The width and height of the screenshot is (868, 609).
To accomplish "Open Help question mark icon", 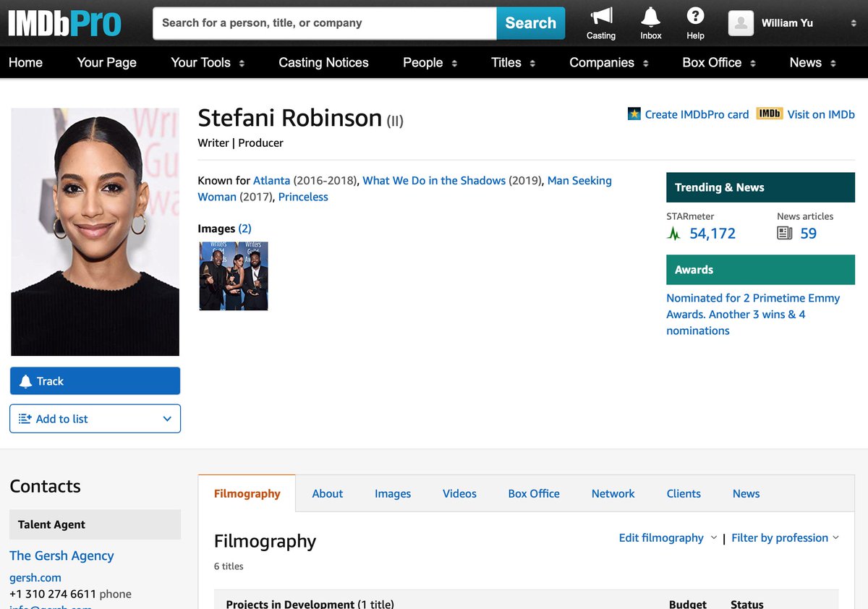I will [x=695, y=16].
